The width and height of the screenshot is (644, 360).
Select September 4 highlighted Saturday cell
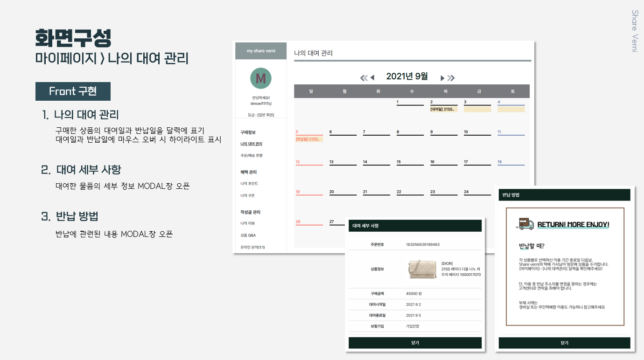511,109
